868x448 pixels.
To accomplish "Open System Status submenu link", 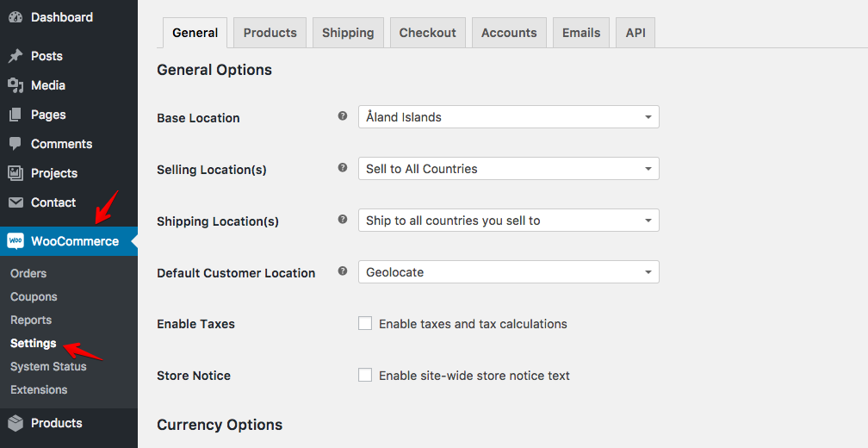I will [48, 367].
